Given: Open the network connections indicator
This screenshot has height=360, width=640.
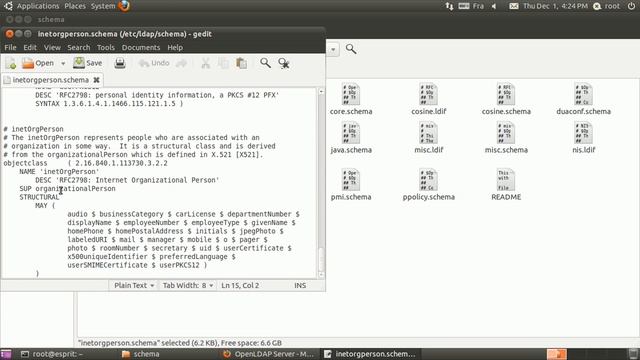Looking at the screenshot, I should 449,6.
